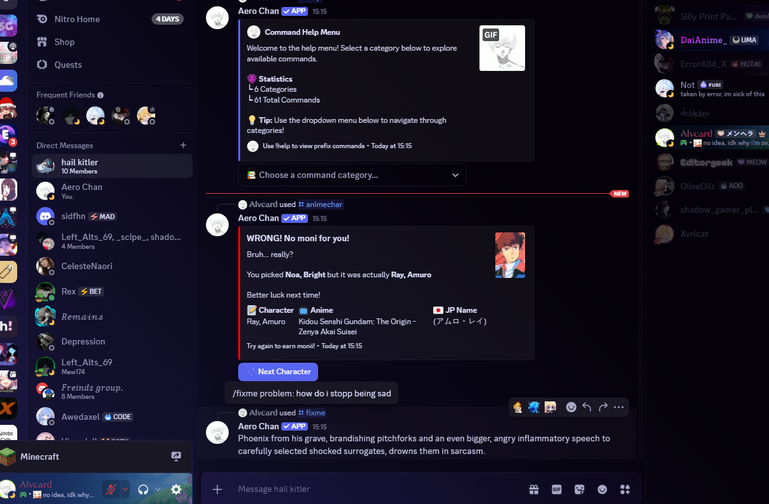The image size is (769, 504).
Task: Open the gift icon in message bar
Action: [x=534, y=489]
